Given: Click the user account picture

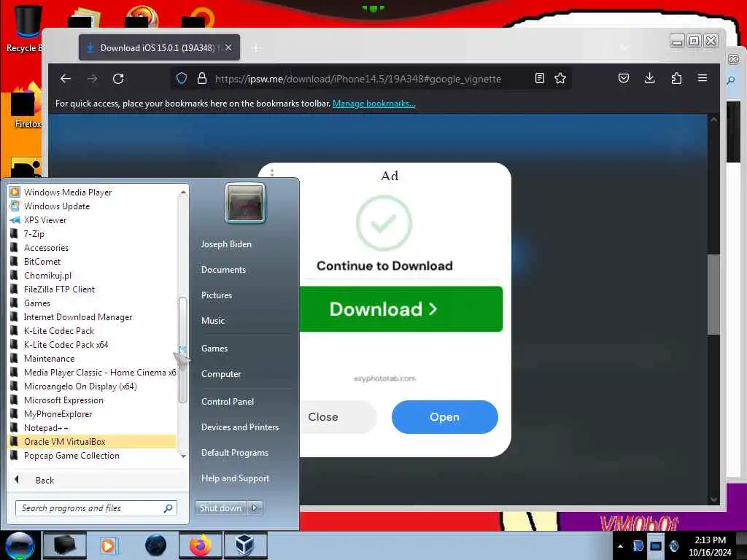Looking at the screenshot, I should pyautogui.click(x=245, y=203).
